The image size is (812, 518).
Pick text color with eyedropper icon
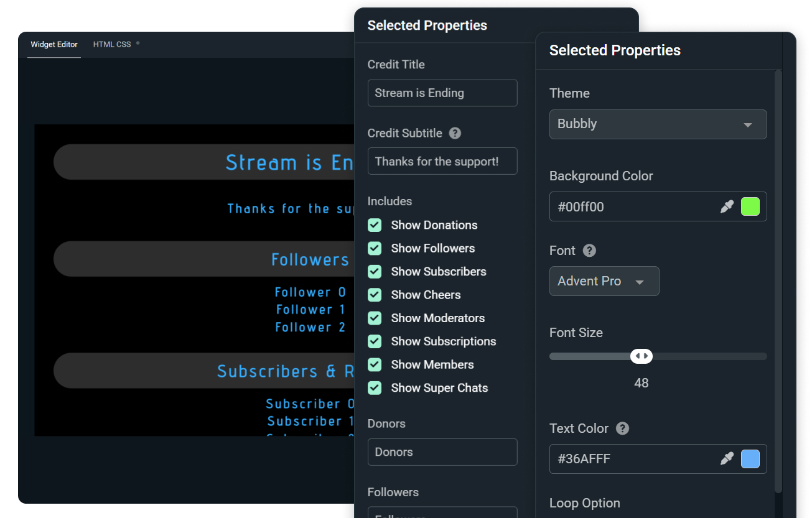click(x=727, y=459)
